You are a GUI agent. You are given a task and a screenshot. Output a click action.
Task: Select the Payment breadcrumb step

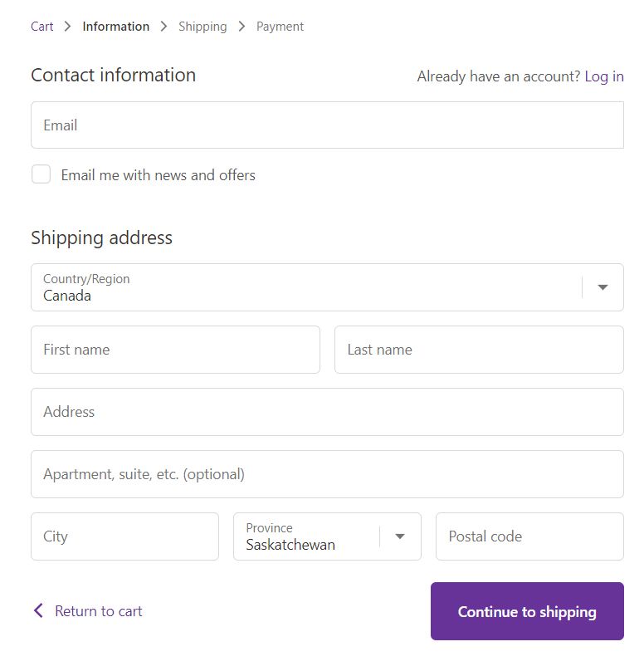coord(280,27)
